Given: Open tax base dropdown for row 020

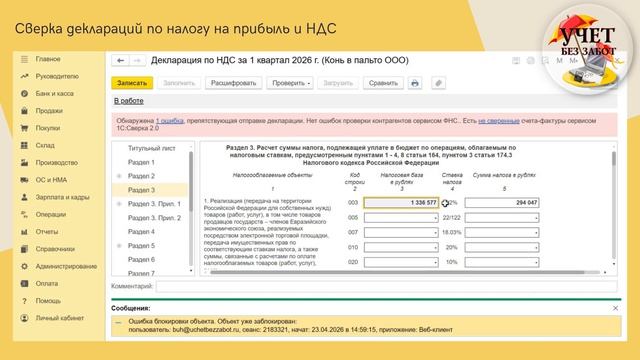Looking at the screenshot, I should click(x=436, y=262).
